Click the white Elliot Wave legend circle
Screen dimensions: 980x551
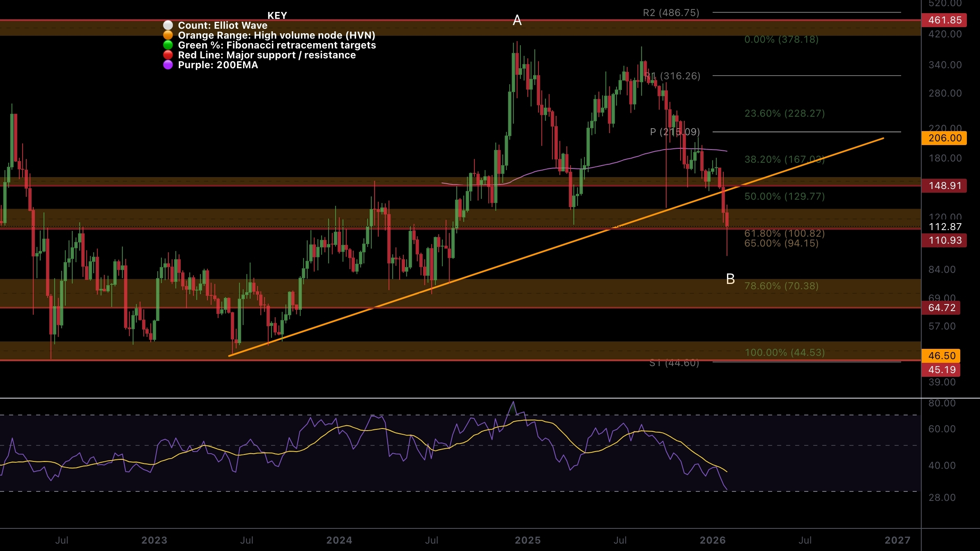168,25
